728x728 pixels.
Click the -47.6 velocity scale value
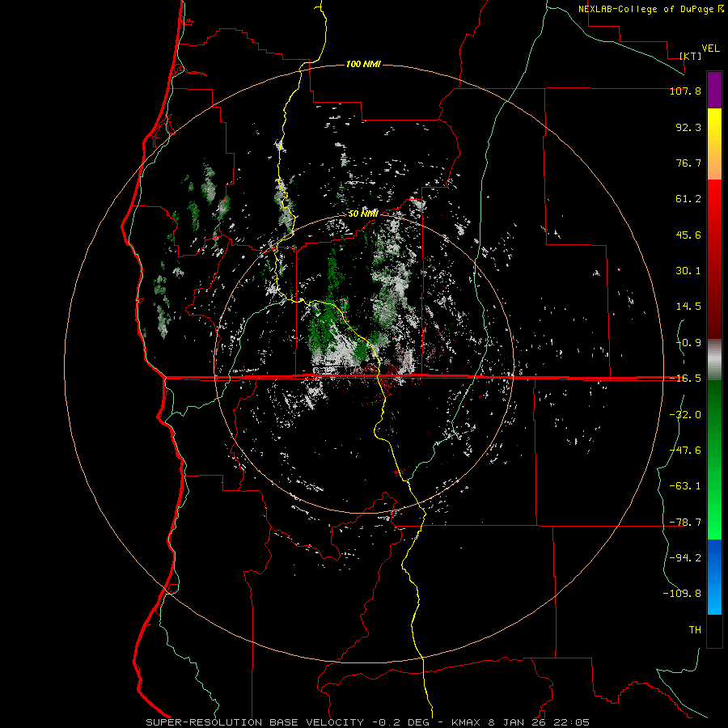click(x=685, y=451)
